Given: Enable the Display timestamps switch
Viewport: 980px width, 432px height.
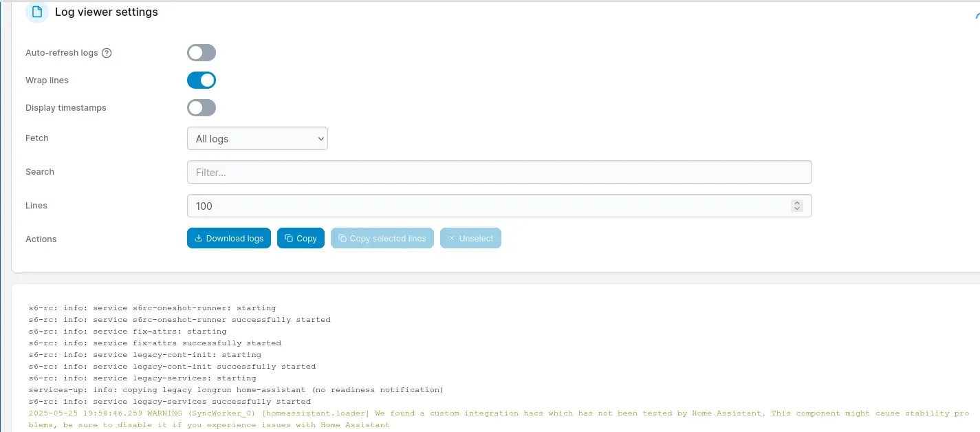Looking at the screenshot, I should tap(202, 108).
